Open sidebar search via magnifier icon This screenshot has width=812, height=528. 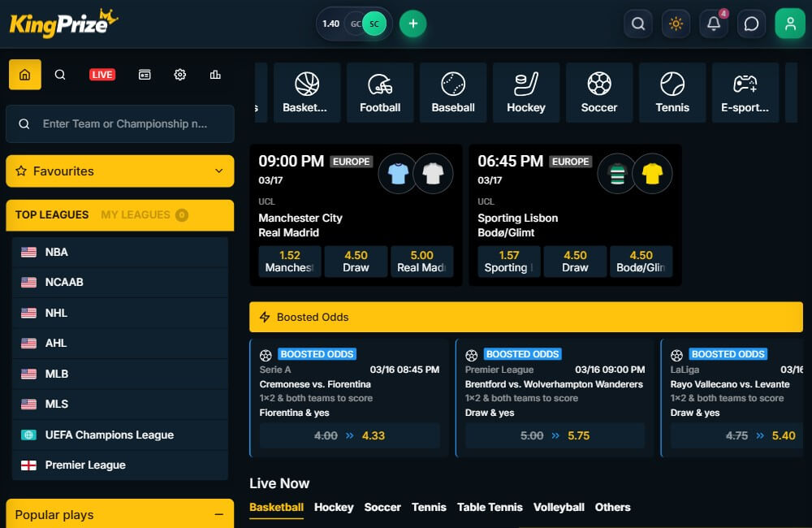coord(60,74)
